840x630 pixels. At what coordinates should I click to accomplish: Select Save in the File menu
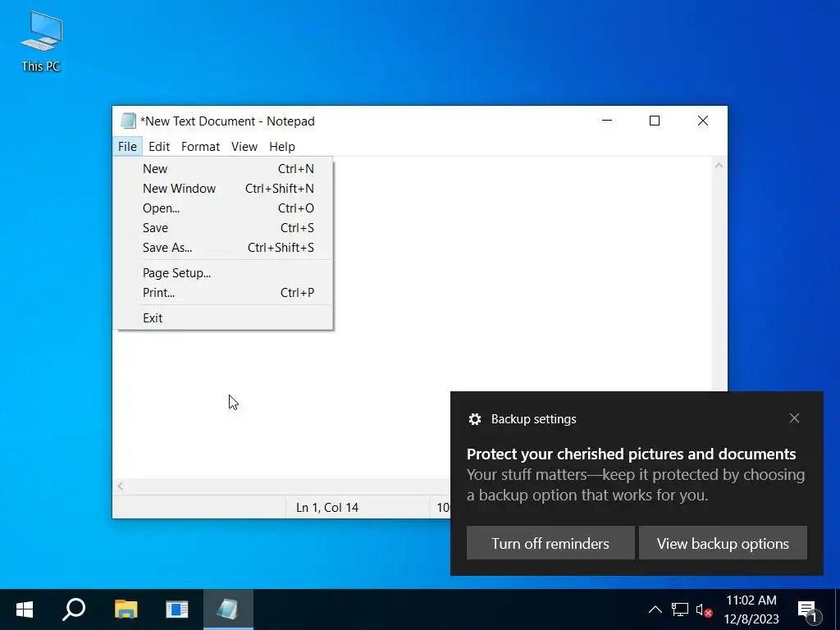tap(225, 228)
